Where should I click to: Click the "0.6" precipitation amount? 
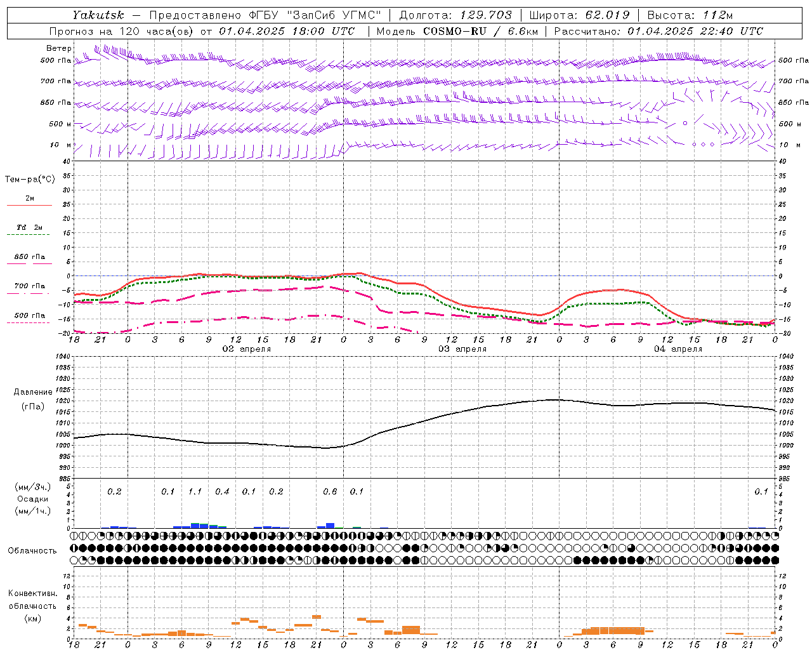click(330, 491)
